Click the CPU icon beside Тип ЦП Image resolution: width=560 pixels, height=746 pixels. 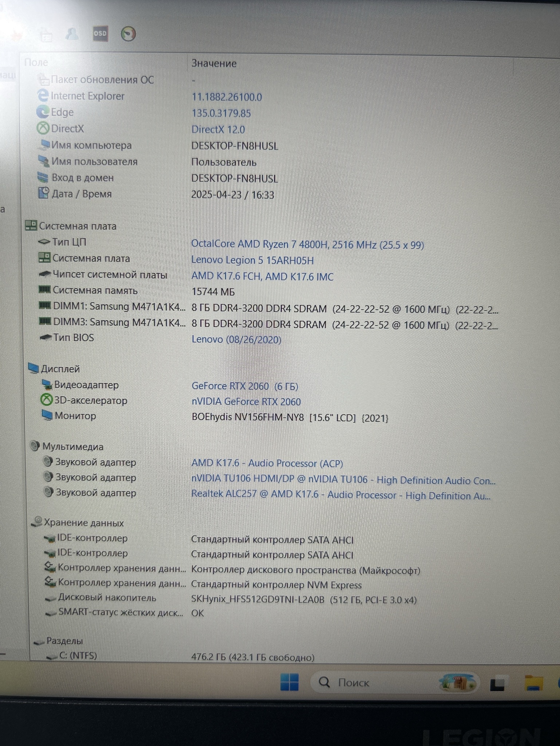44,242
